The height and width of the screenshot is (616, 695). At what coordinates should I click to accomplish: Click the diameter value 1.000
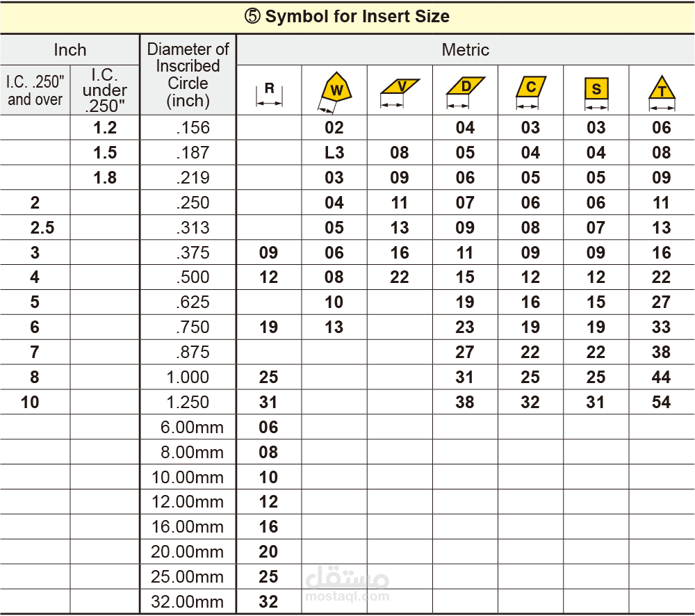coord(188,378)
